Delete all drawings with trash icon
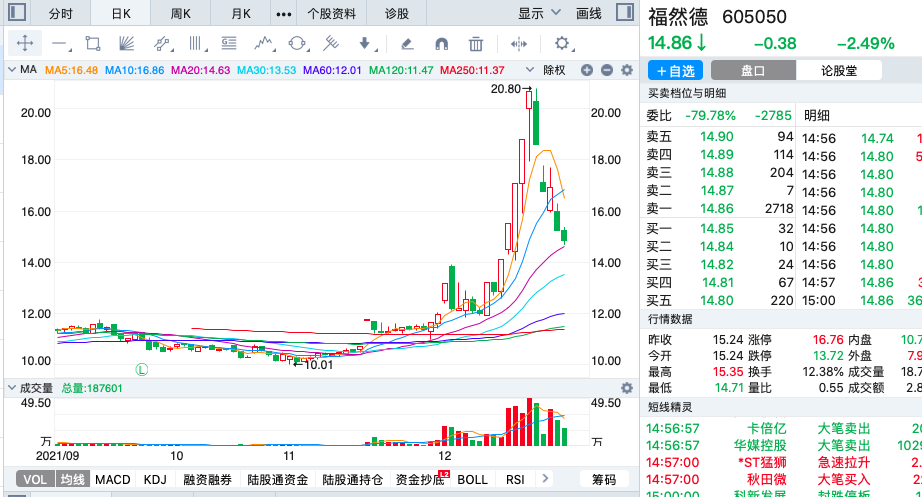The height and width of the screenshot is (497, 922). (476, 44)
